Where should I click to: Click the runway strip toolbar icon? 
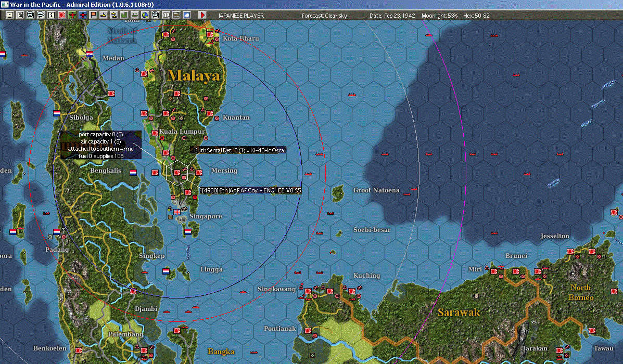176,15
